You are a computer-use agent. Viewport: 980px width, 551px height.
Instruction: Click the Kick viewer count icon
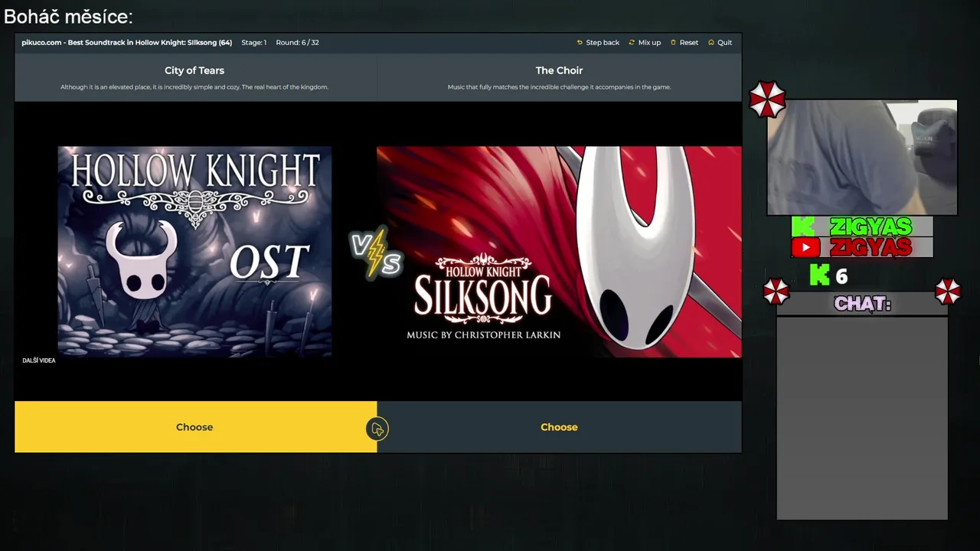pos(819,275)
